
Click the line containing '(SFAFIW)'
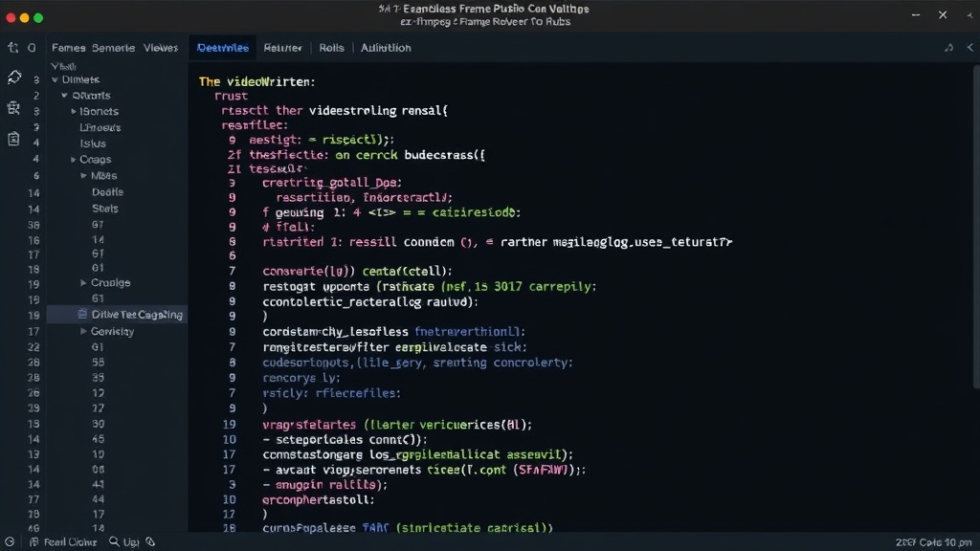(x=424, y=470)
